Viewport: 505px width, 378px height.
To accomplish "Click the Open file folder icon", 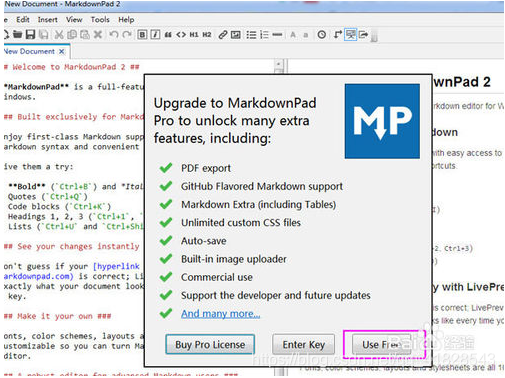I will pos(17,34).
